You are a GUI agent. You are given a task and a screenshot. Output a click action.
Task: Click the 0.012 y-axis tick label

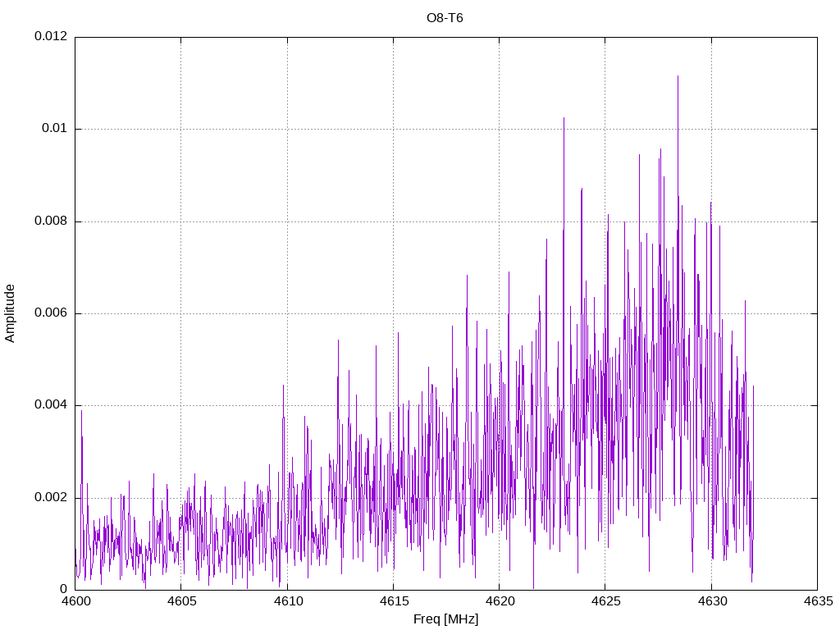[x=51, y=36]
